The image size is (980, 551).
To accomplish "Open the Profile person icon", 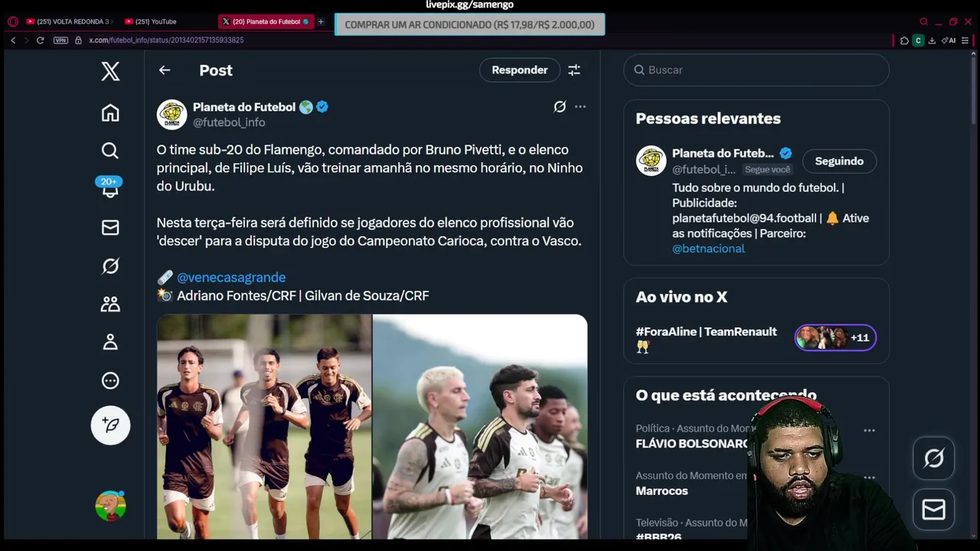I will click(110, 342).
